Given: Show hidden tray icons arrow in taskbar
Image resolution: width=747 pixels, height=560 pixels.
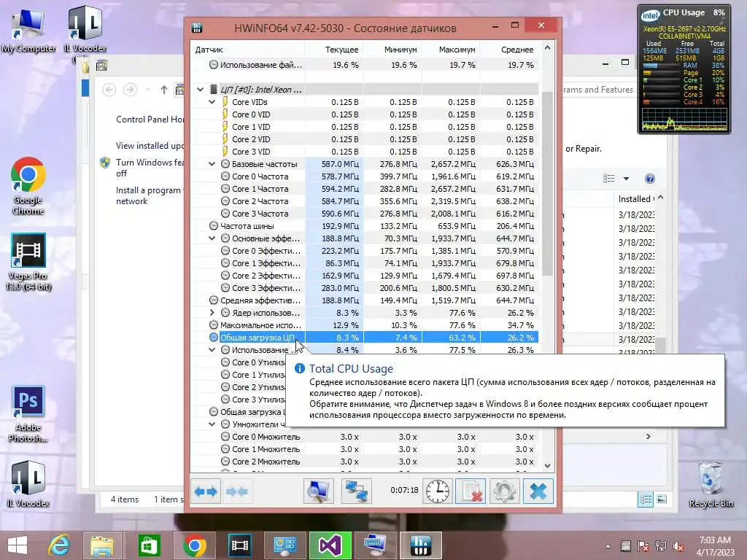Looking at the screenshot, I should 608,547.
